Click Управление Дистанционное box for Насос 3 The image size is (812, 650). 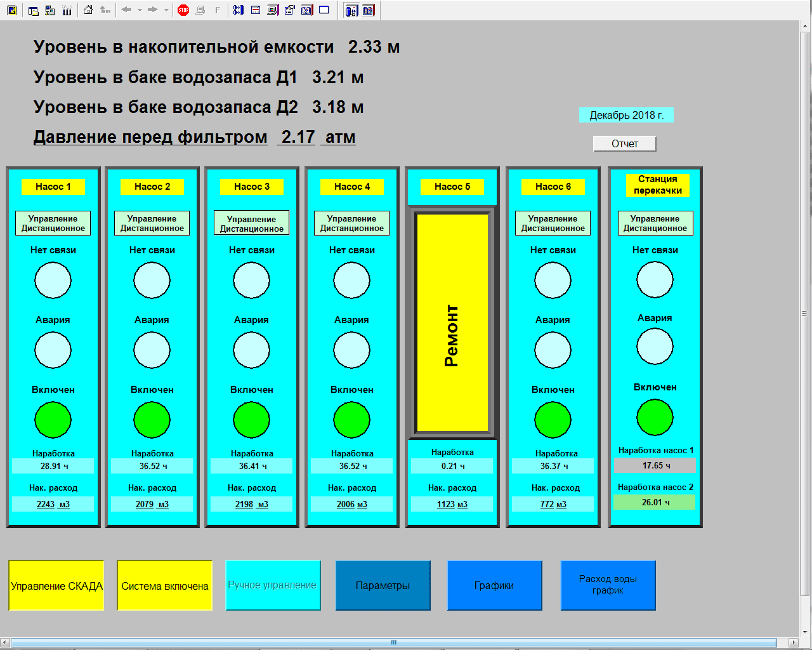click(x=251, y=223)
